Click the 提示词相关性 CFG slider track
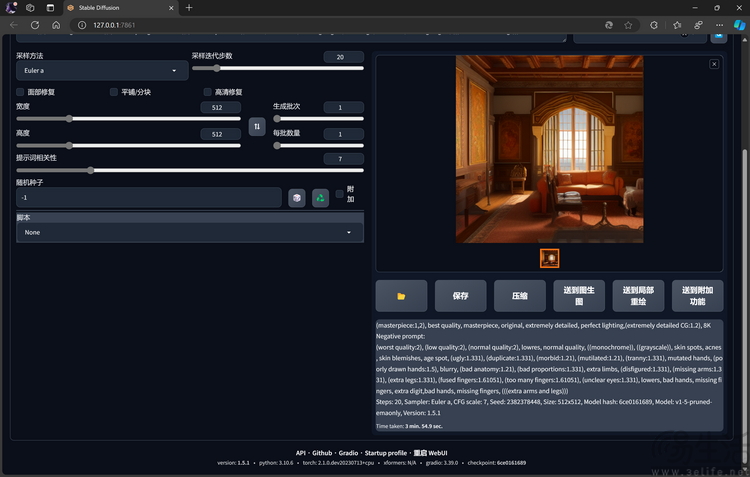750x477 pixels. coord(190,170)
